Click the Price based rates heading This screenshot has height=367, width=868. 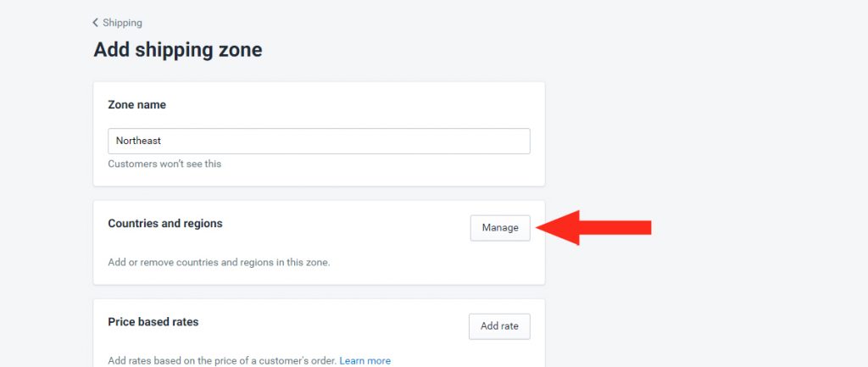click(153, 321)
